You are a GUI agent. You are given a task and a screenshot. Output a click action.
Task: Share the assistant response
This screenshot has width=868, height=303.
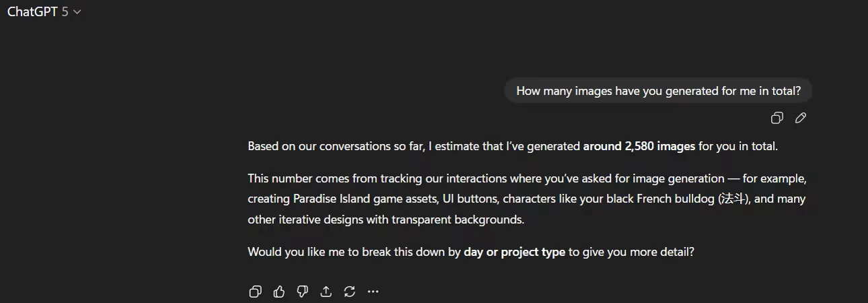[326, 292]
